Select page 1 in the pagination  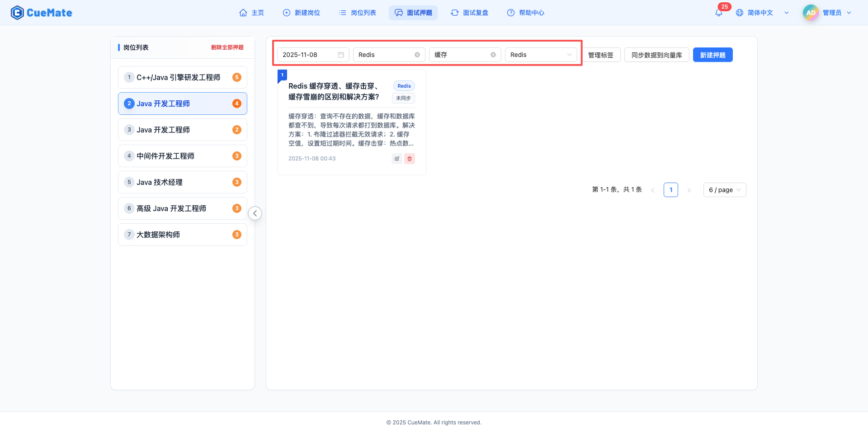pos(670,190)
